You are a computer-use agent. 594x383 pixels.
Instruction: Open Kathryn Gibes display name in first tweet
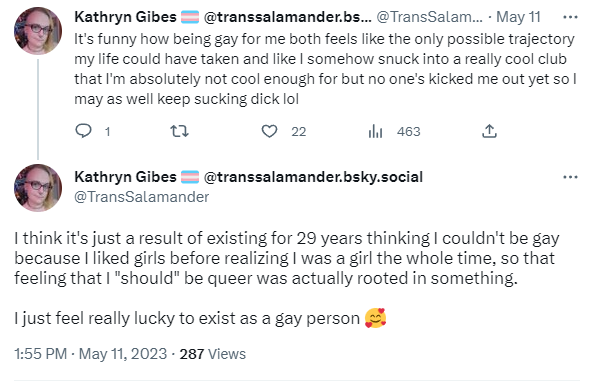[x=125, y=17]
